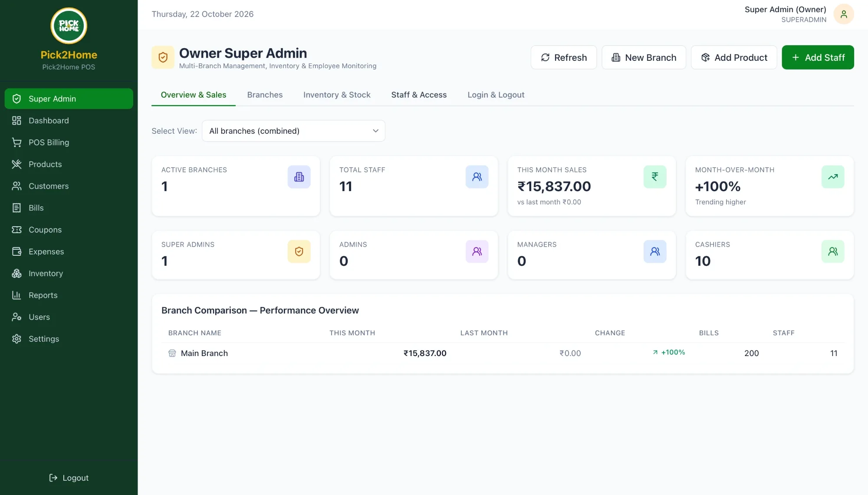Click the Customers people icon in sidebar
This screenshot has height=495, width=868.
pos(16,186)
